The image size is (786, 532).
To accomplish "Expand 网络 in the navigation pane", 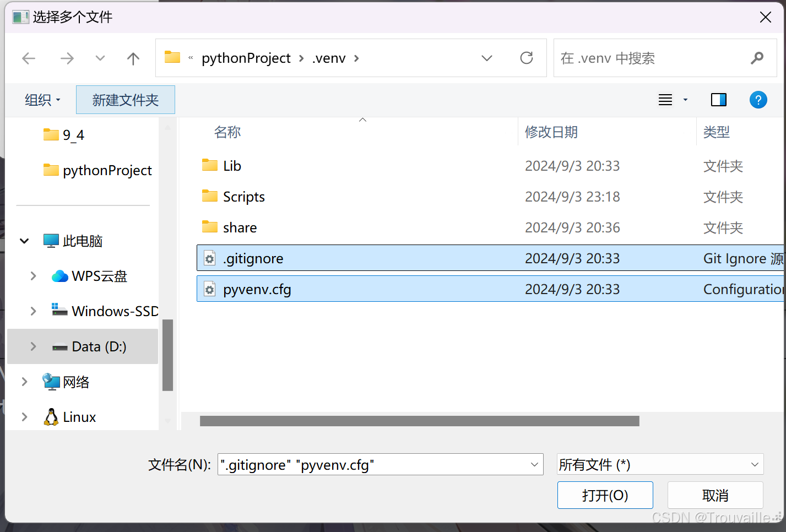I will pos(24,382).
